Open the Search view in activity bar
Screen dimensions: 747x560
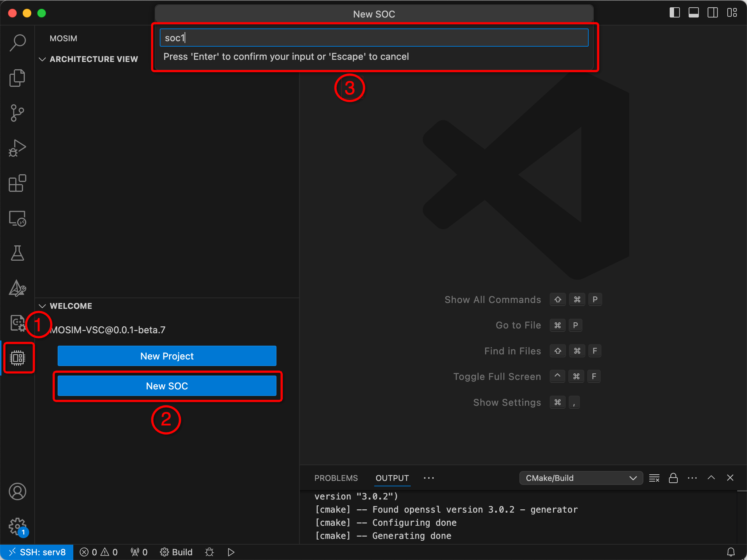click(18, 43)
